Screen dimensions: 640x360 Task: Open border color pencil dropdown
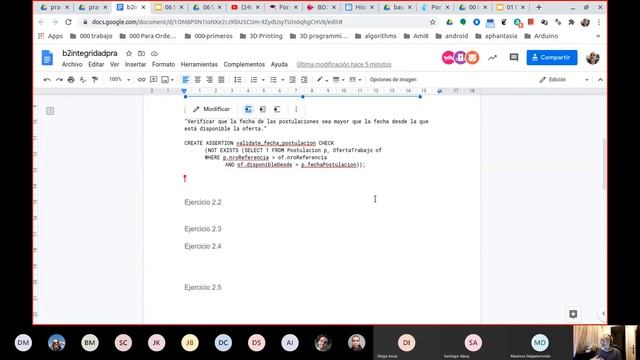point(322,80)
